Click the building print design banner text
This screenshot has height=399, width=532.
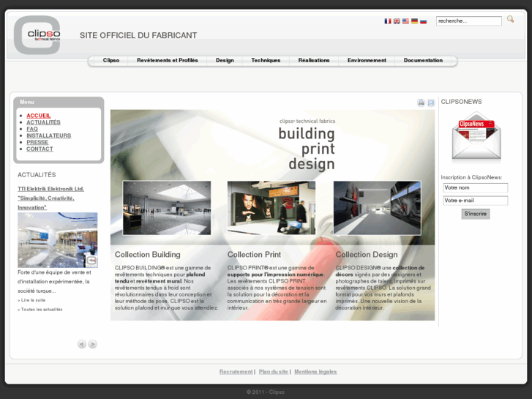click(307, 149)
